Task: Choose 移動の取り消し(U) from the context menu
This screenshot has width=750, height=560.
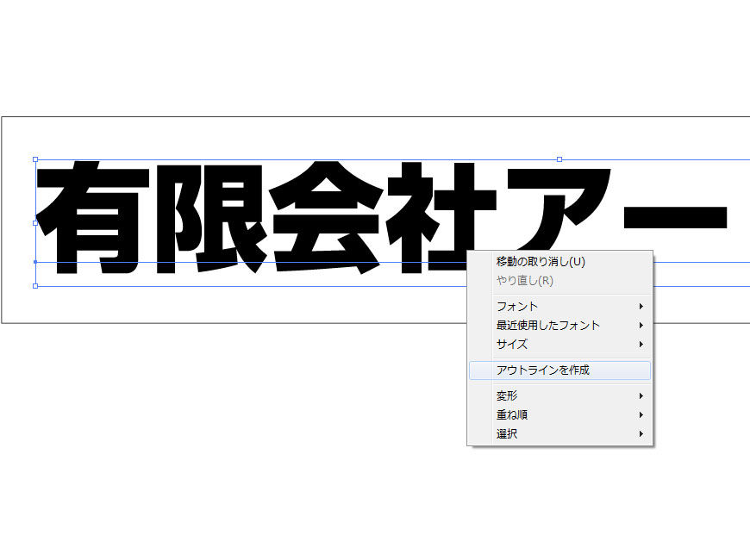Action: point(559,262)
